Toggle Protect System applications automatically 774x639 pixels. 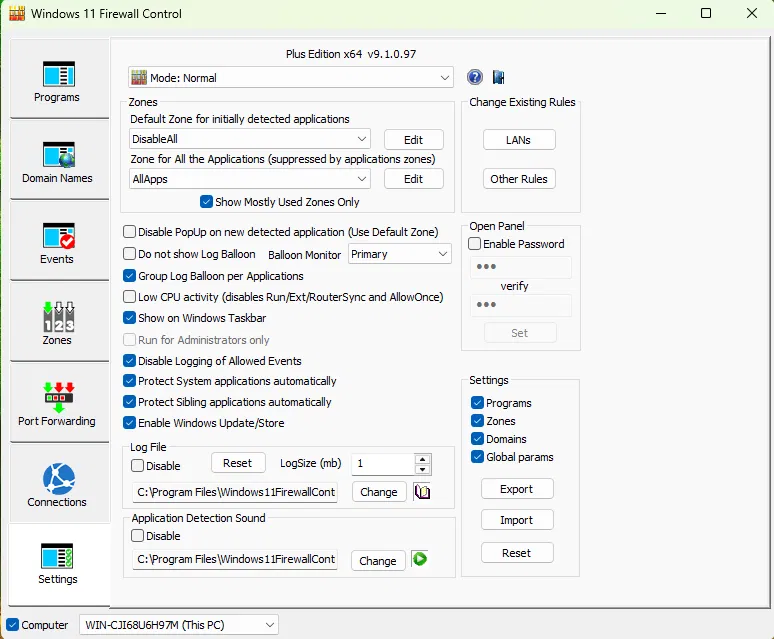(129, 381)
